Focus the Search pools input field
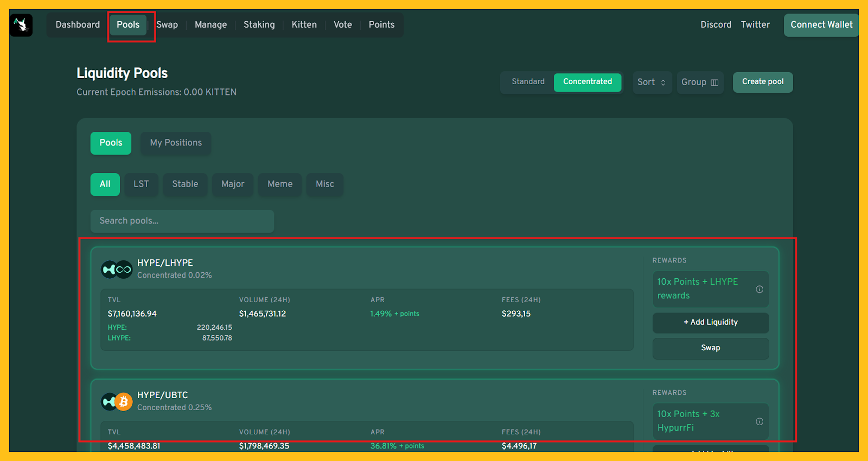The width and height of the screenshot is (868, 461). (182, 221)
